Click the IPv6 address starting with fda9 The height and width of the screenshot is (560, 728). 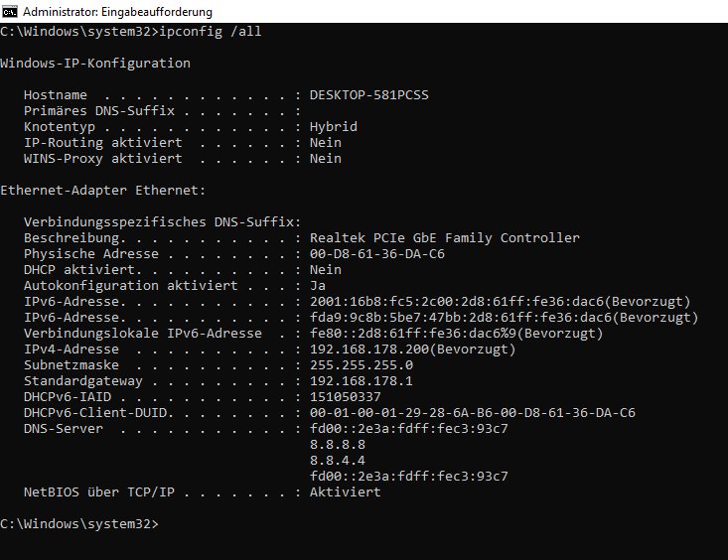[x=504, y=318]
